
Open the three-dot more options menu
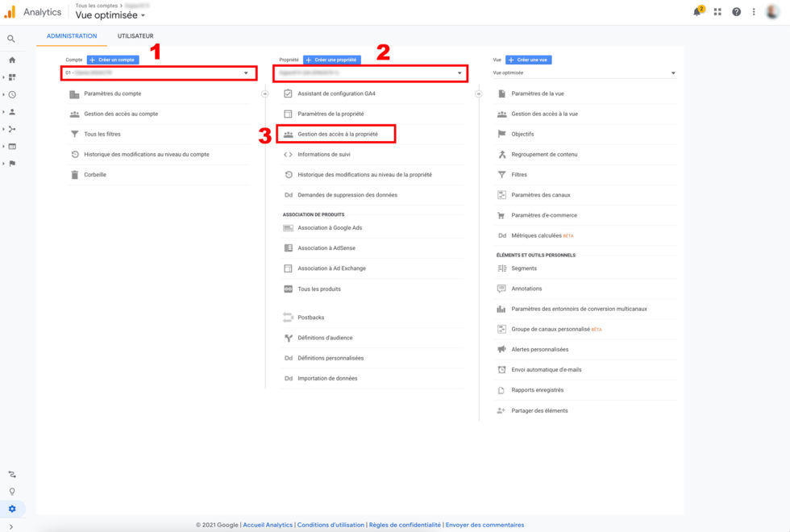754,12
